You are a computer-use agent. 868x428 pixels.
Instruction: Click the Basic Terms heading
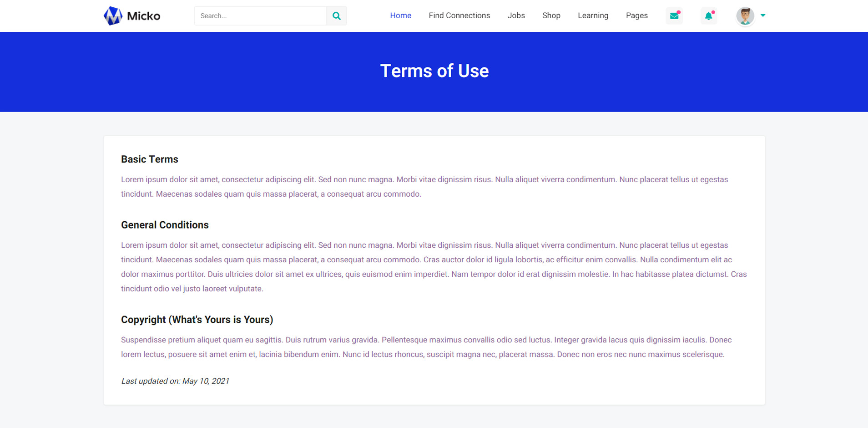[149, 159]
